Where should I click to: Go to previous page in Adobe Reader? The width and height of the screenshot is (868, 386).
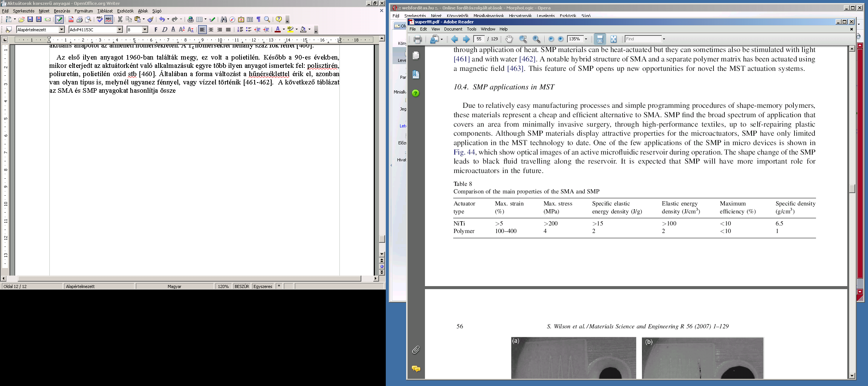pos(455,39)
